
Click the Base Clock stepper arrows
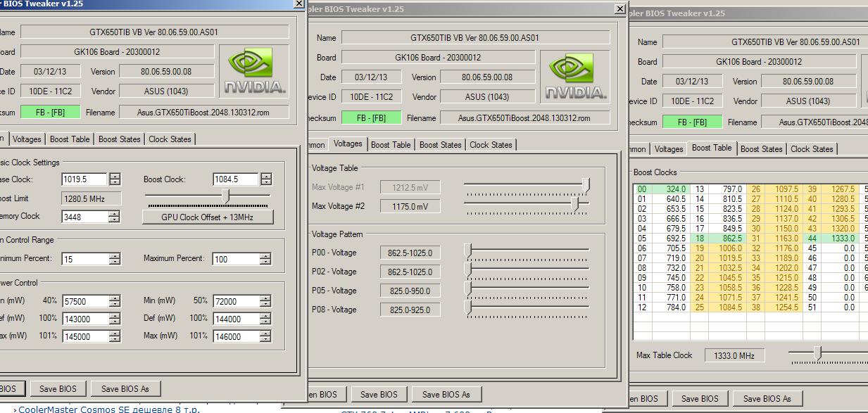[115, 179]
